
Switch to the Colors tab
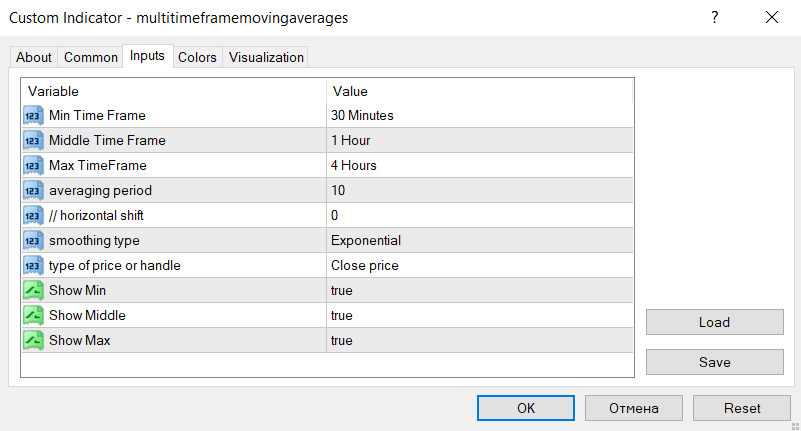click(197, 57)
